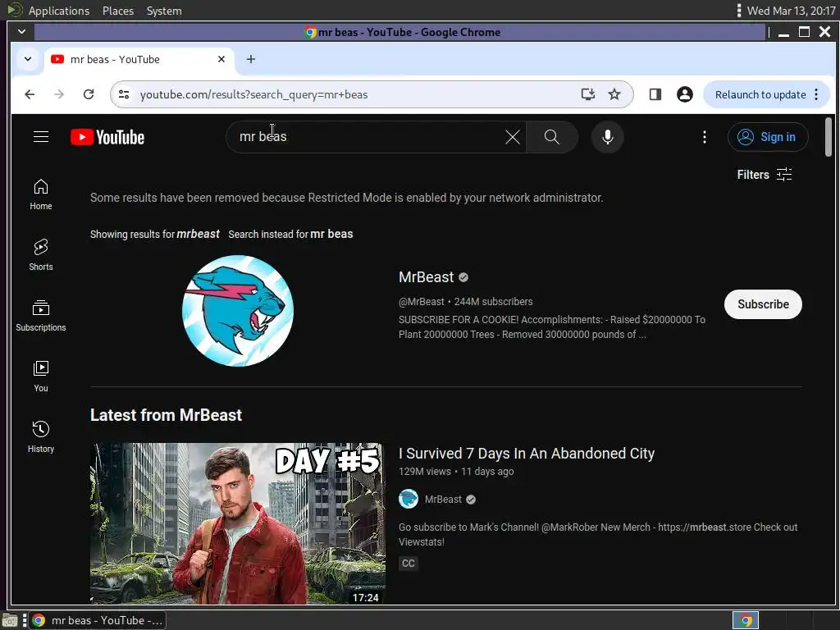Start voice search with the microphone icon
Viewport: 840px width, 630px height.
[x=608, y=137]
